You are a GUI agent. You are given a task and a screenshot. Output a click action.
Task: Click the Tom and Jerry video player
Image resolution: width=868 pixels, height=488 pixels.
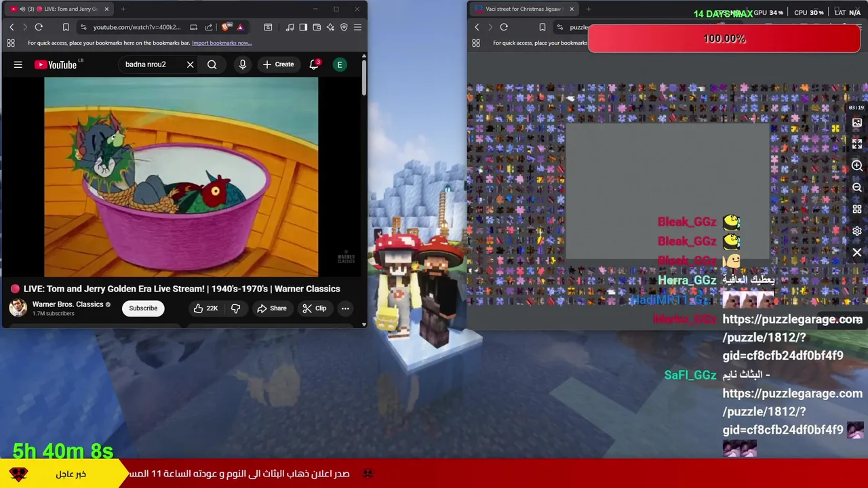tap(181, 177)
